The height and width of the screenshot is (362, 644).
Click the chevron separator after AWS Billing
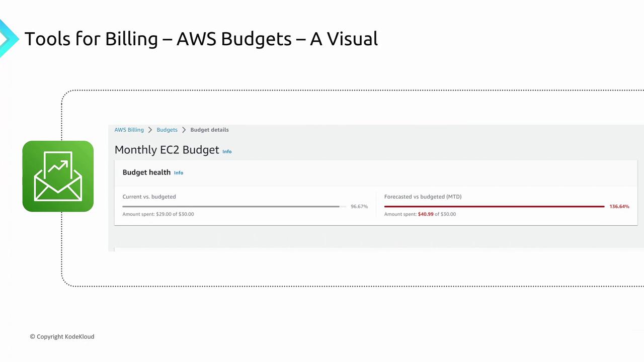tap(150, 130)
